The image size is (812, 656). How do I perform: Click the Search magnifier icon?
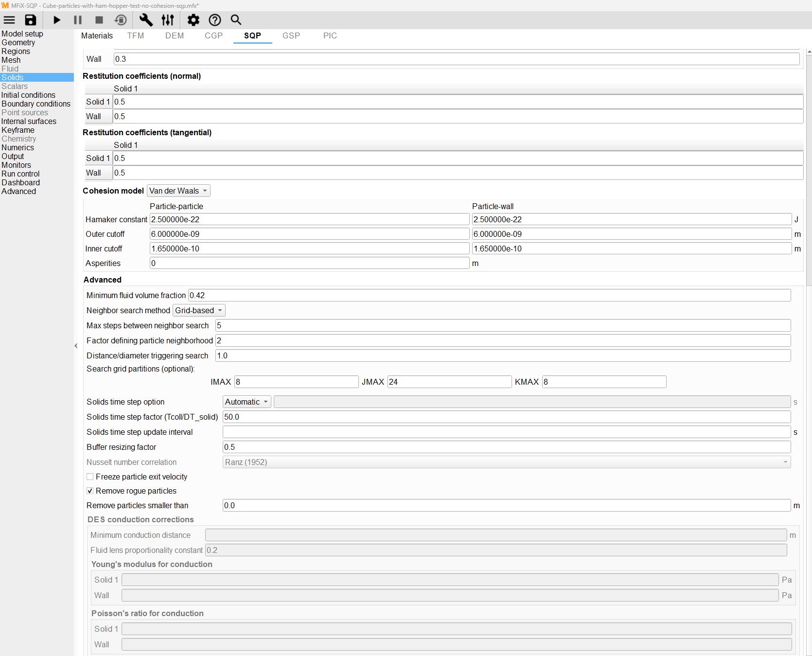pos(236,20)
